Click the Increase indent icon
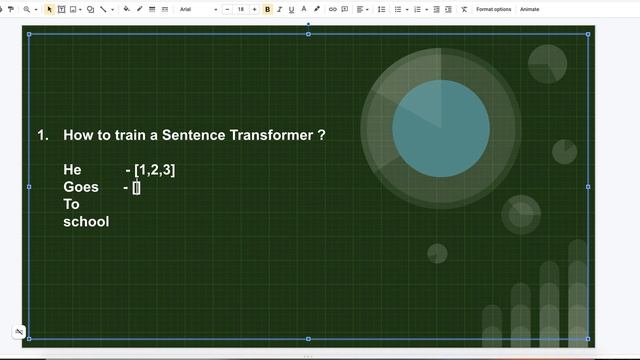 pyautogui.click(x=448, y=9)
